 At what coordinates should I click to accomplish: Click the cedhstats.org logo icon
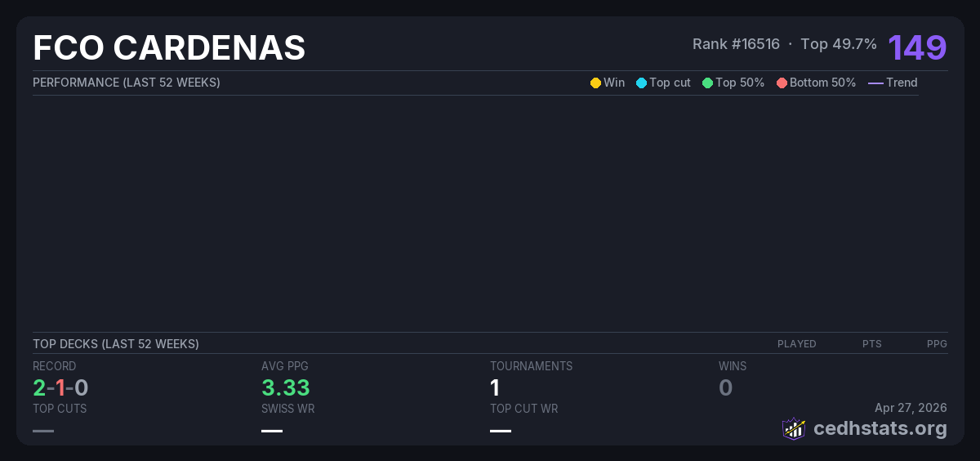coord(794,428)
